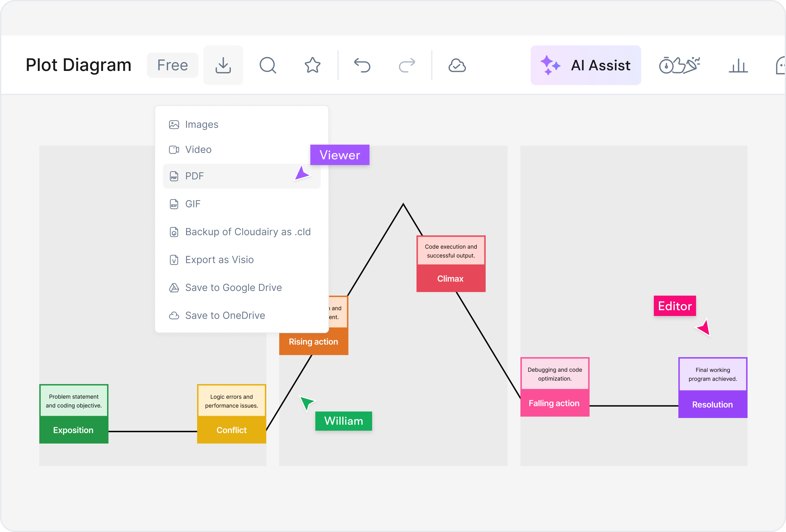Click the OneDrive cloud icon in menu
The width and height of the screenshot is (786, 532).
[x=174, y=315]
